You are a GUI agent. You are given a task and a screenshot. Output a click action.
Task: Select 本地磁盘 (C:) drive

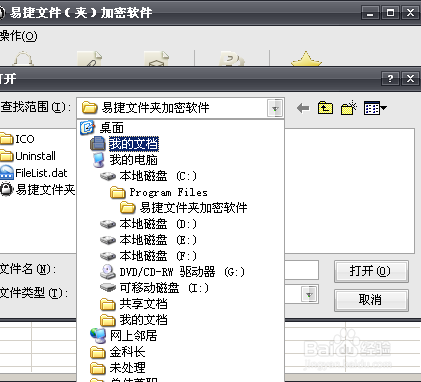(149, 176)
